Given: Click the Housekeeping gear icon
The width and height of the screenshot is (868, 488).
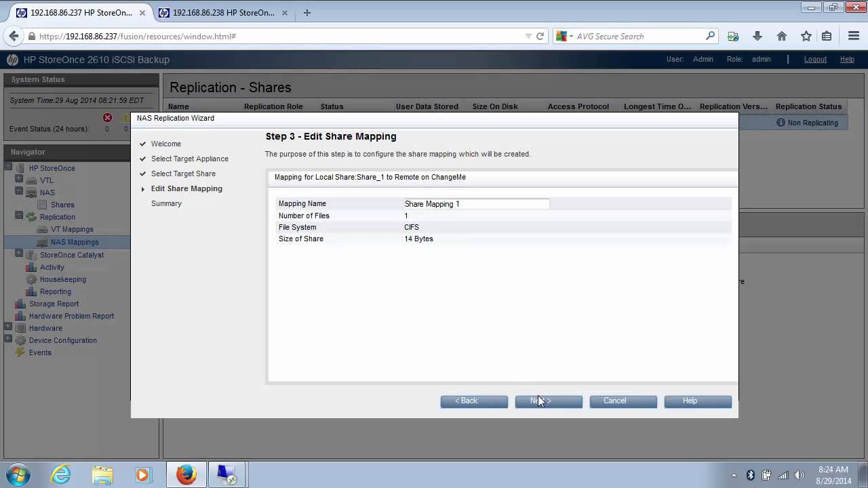Looking at the screenshot, I should 31,279.
